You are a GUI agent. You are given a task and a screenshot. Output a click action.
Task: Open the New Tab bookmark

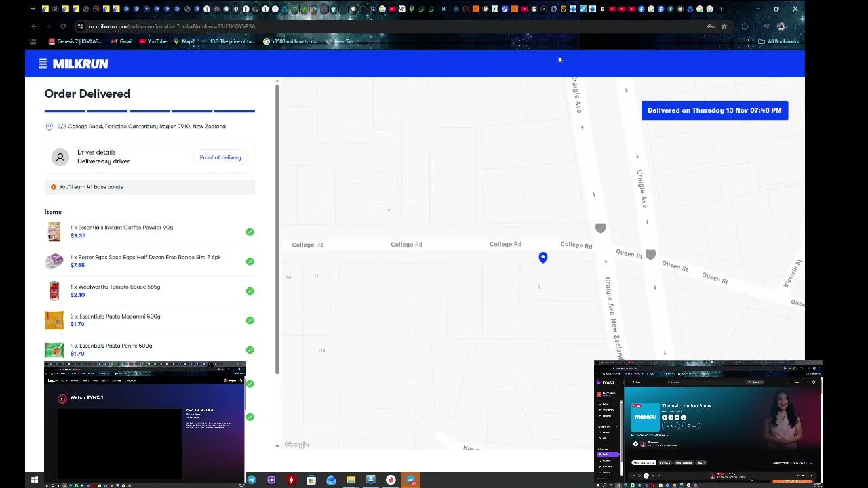340,41
